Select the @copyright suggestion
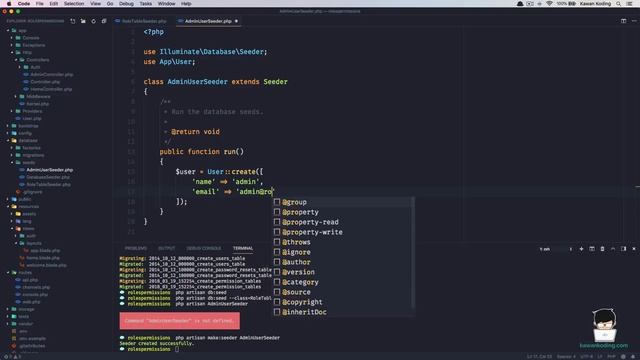The image size is (640, 360). (343, 302)
